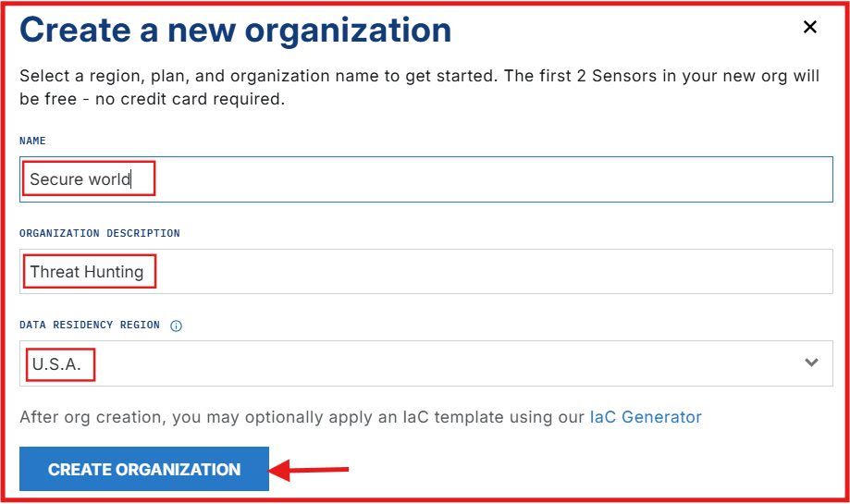850x504 pixels.
Task: Select the U.S.A. region value
Action: pos(57,364)
